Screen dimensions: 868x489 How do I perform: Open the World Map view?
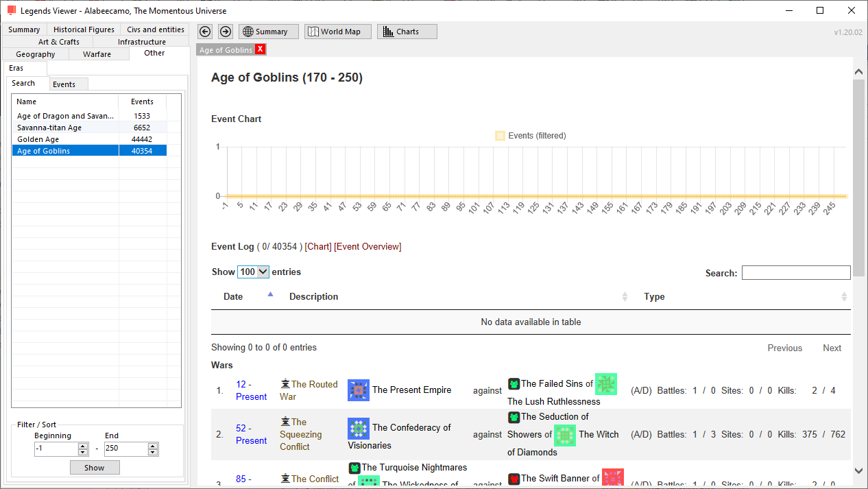click(339, 32)
